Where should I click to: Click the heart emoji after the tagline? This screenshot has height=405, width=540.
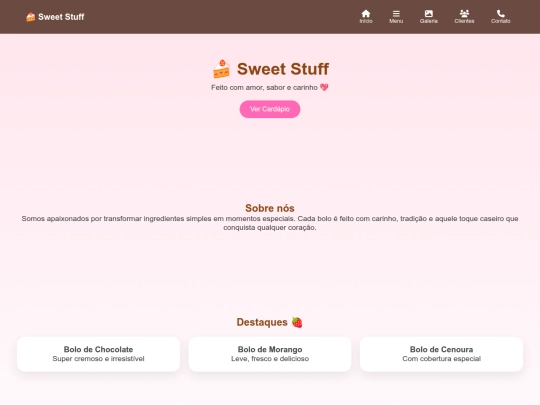coord(324,87)
